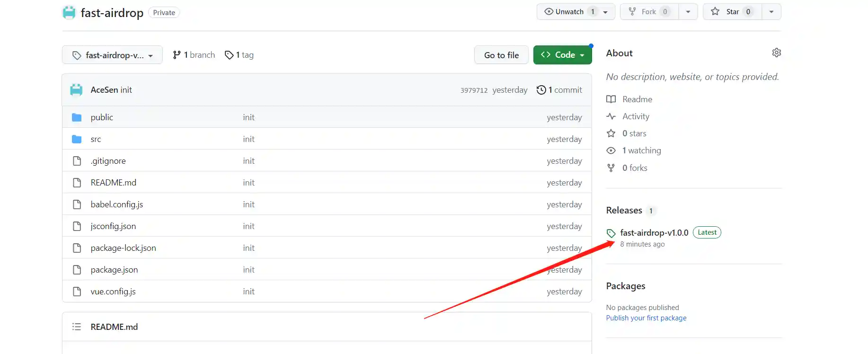Click the branch icon beside 1 branch
868x354 pixels.
point(177,55)
